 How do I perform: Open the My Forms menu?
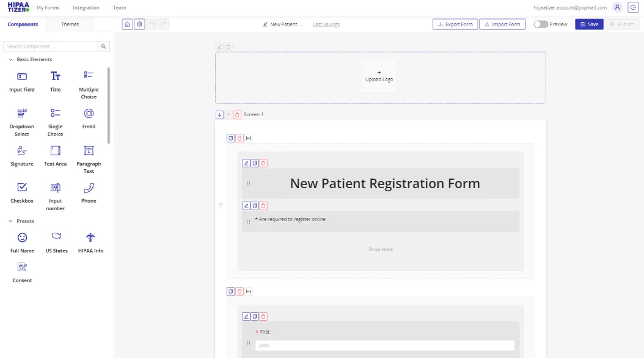tap(47, 7)
